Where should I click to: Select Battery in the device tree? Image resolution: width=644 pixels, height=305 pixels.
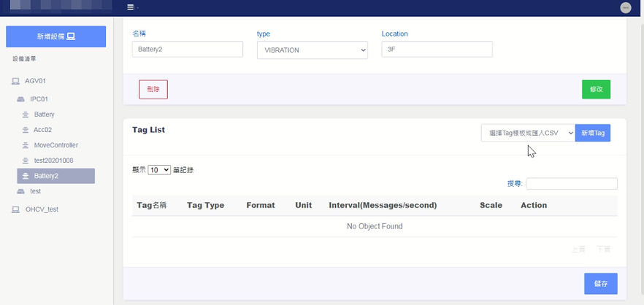tap(45, 115)
